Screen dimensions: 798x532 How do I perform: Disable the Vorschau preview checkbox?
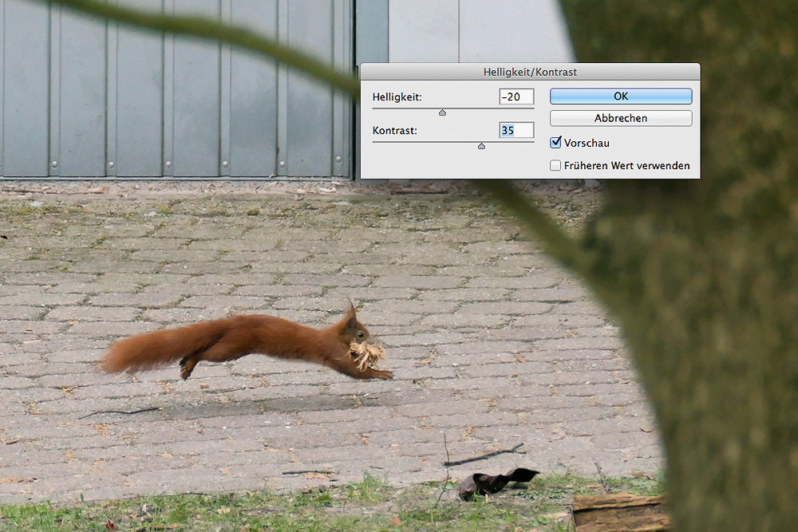coord(556,143)
